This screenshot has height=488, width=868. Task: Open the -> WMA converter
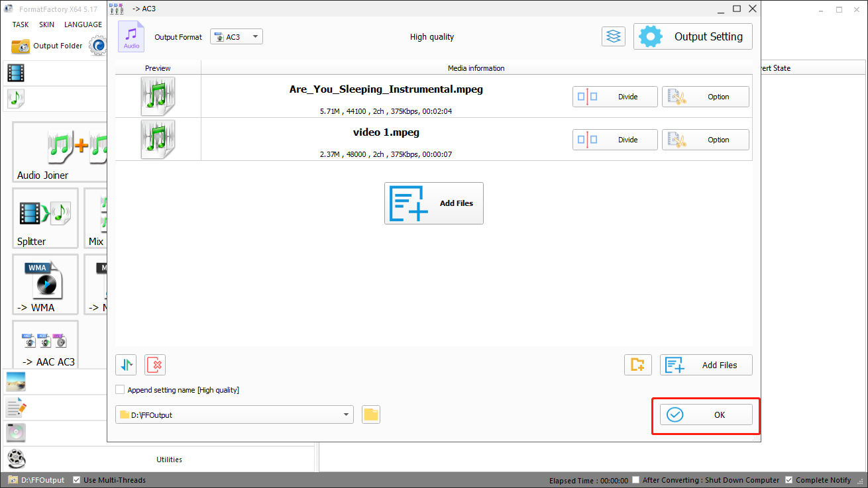[45, 284]
